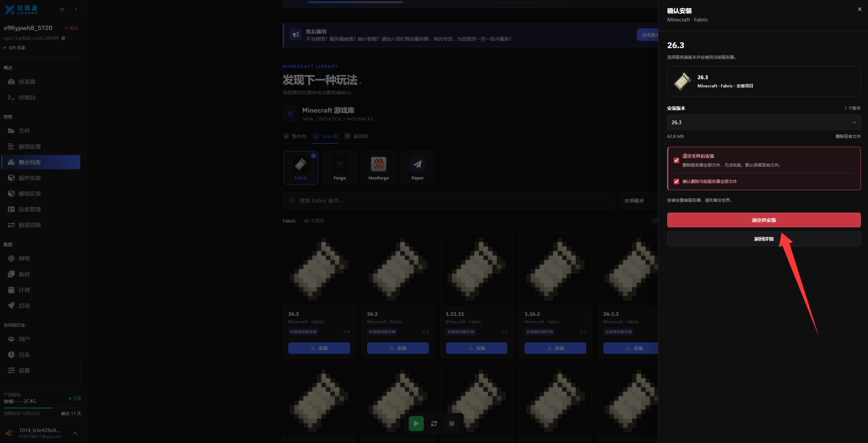This screenshot has width=868, height=443.
Task: Switch to the 整合包 tab
Action: click(x=295, y=136)
